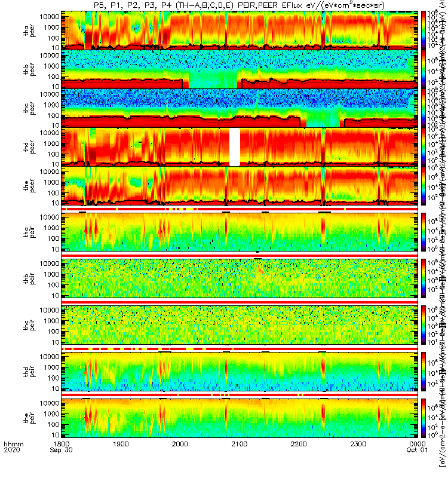The width and height of the screenshot is (448, 478).
Task: Click the thc peer electron spectrogram panel
Action: click(240, 108)
